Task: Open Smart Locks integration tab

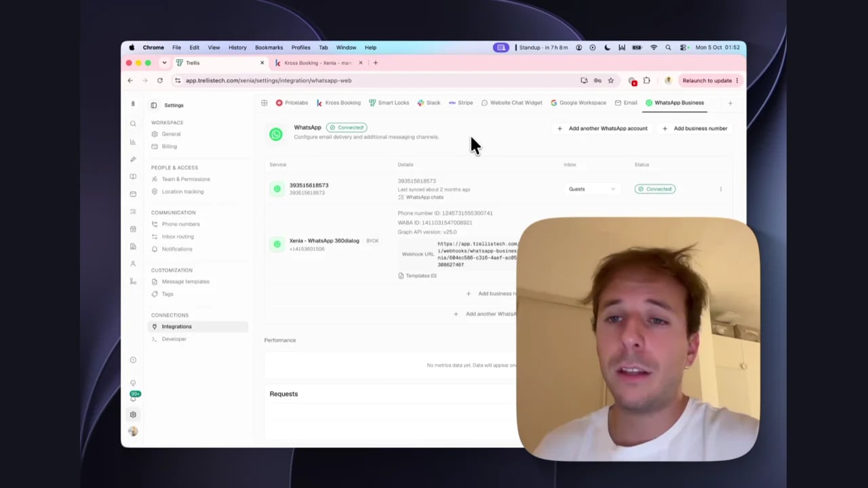Action: click(x=389, y=103)
